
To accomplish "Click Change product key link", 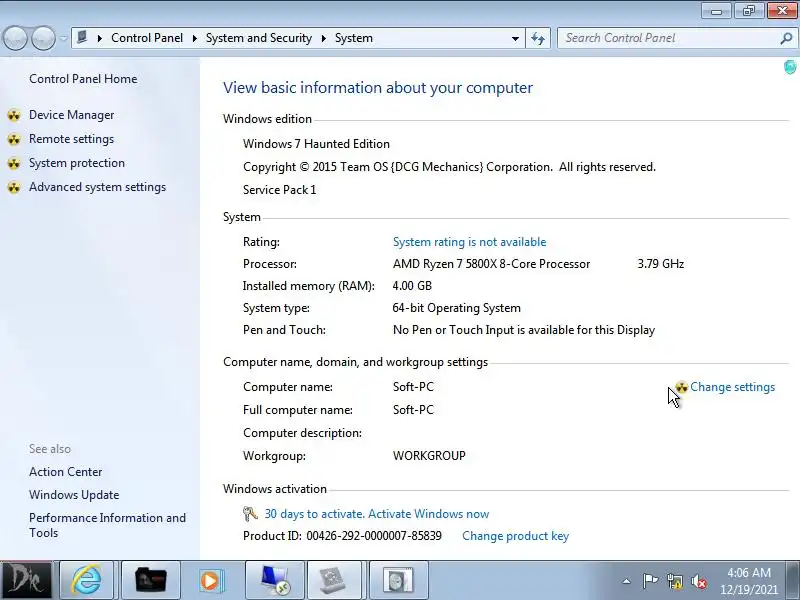I will [515, 536].
